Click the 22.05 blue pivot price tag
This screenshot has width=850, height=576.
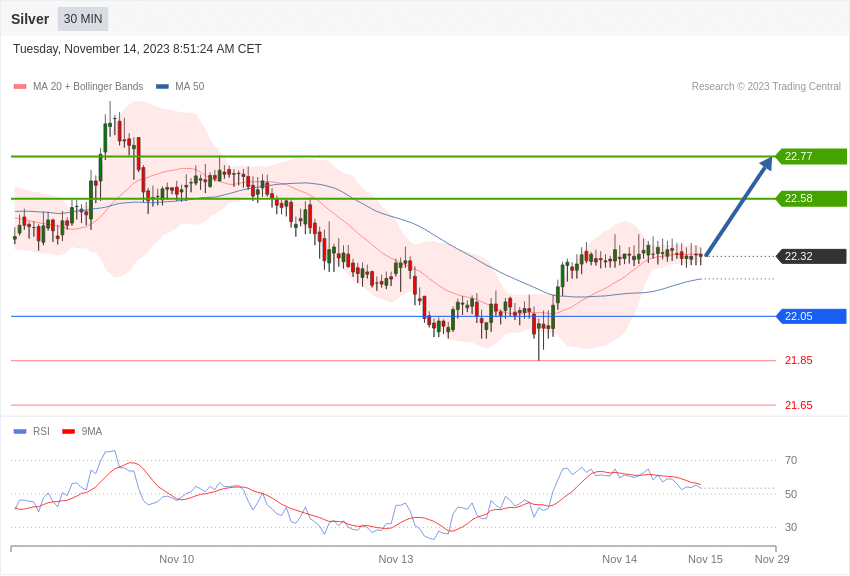(812, 316)
